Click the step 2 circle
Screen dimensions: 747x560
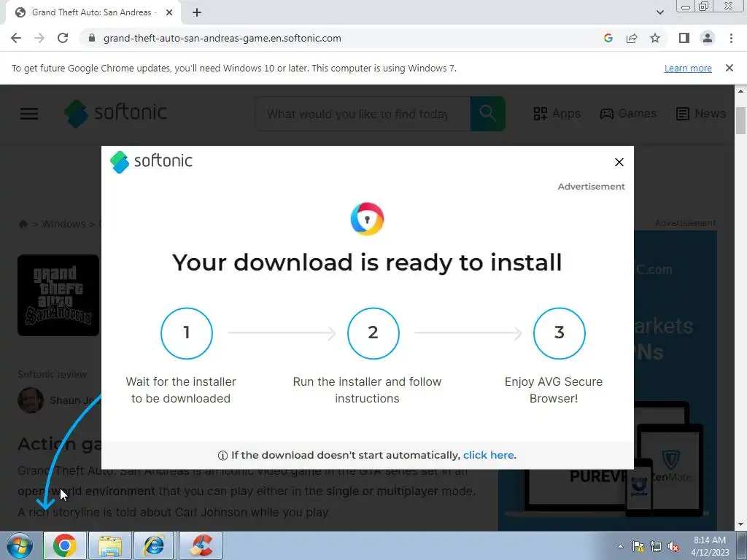click(373, 333)
